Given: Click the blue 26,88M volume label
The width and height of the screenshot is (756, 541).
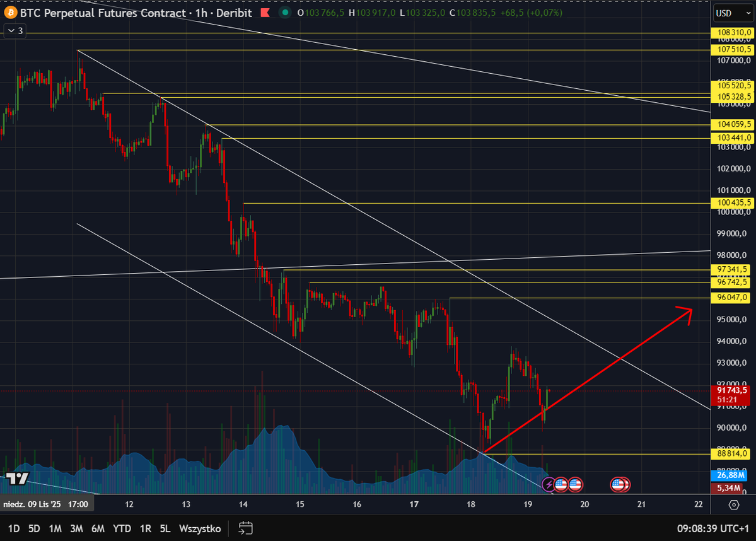Looking at the screenshot, I should 729,475.
